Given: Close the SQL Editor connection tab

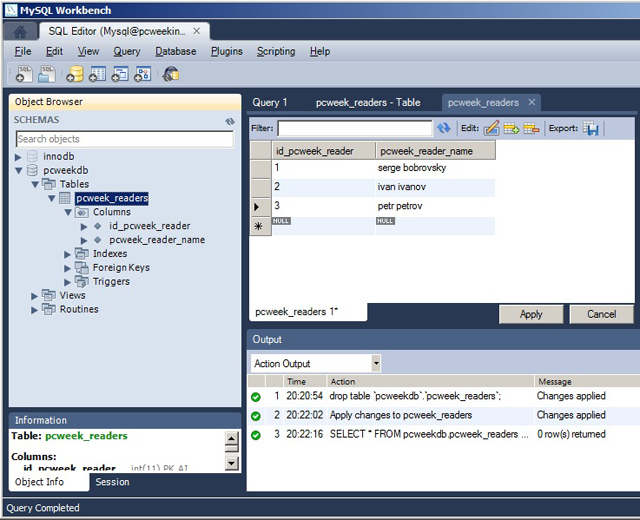Looking at the screenshot, I should (196, 31).
